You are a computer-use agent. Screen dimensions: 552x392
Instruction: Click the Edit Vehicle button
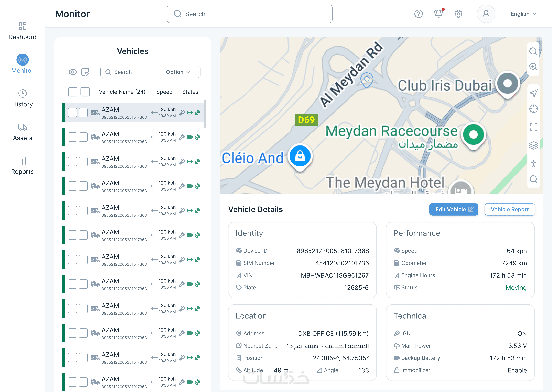click(x=454, y=209)
